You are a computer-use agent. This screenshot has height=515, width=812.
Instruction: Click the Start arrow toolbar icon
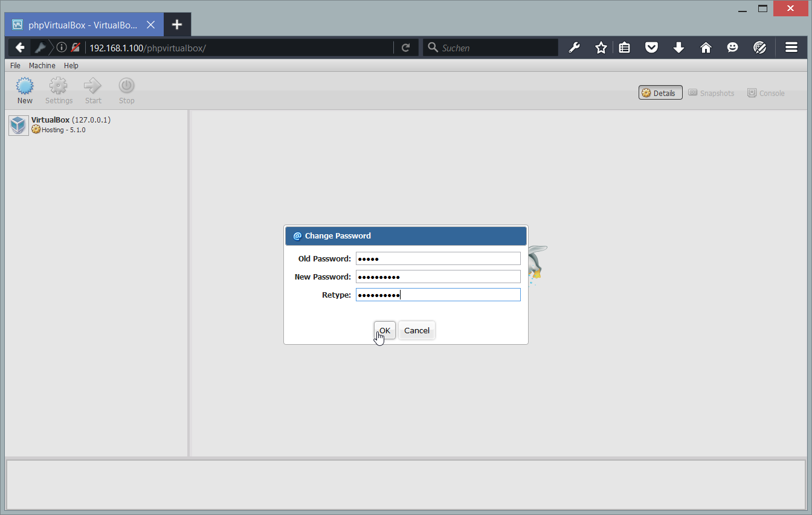click(93, 86)
